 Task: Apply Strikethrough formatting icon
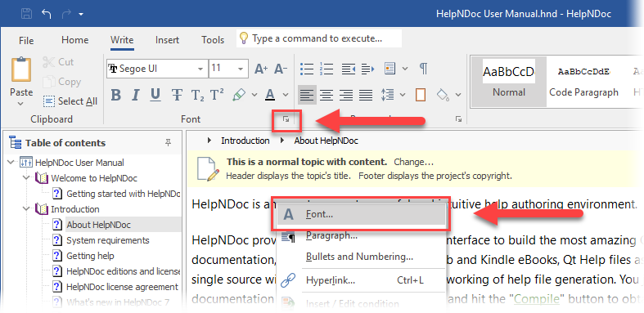point(177,95)
